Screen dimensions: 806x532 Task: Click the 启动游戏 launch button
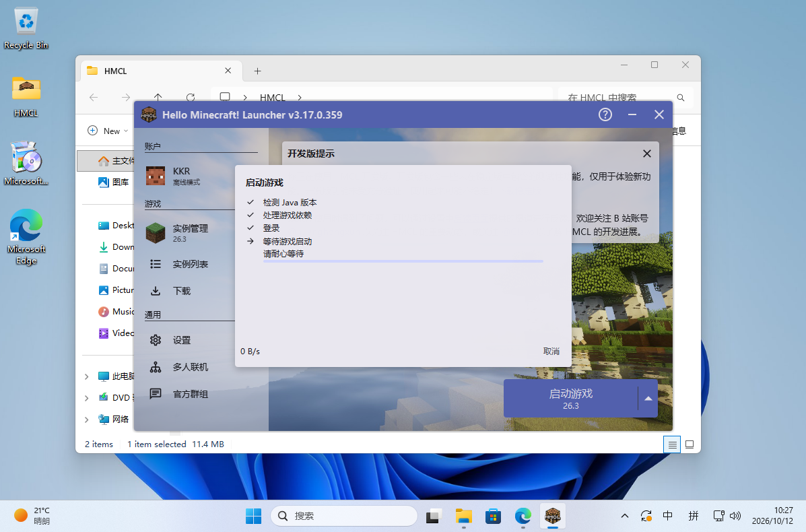[x=570, y=399]
